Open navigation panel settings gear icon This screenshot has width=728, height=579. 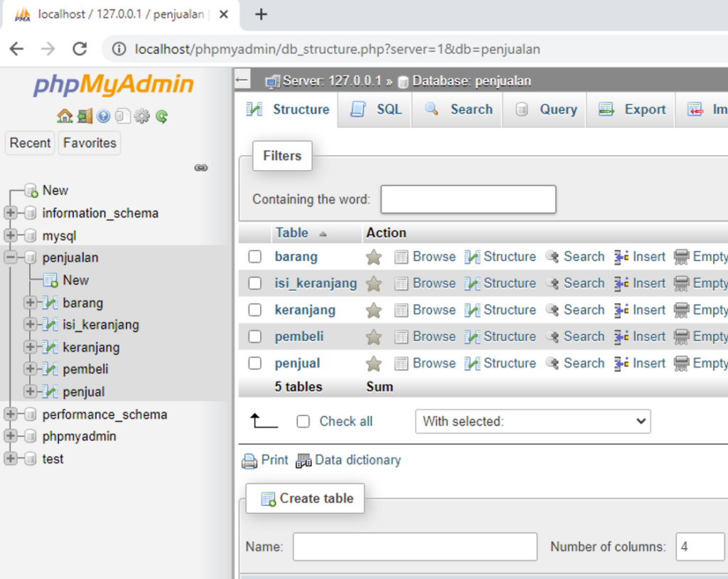click(141, 116)
